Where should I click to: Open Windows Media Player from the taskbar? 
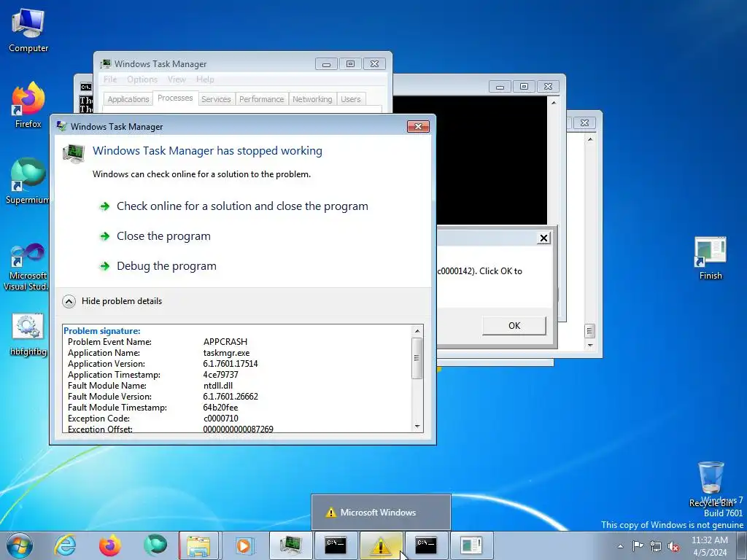pyautogui.click(x=244, y=545)
